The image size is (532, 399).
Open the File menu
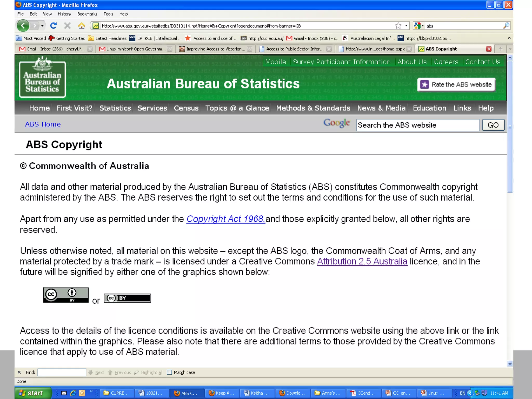(x=20, y=14)
